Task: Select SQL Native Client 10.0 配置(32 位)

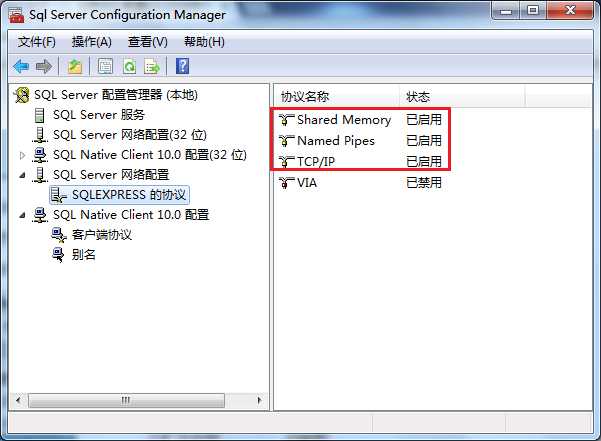Action: tap(149, 155)
